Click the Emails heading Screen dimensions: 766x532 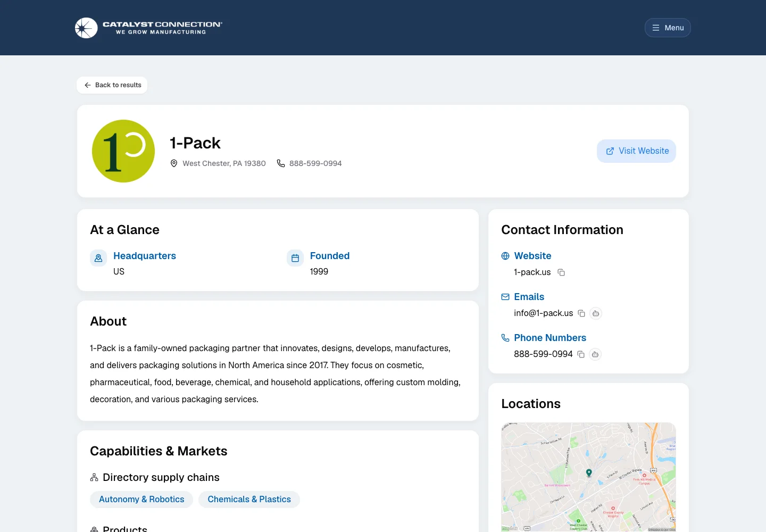click(x=529, y=297)
